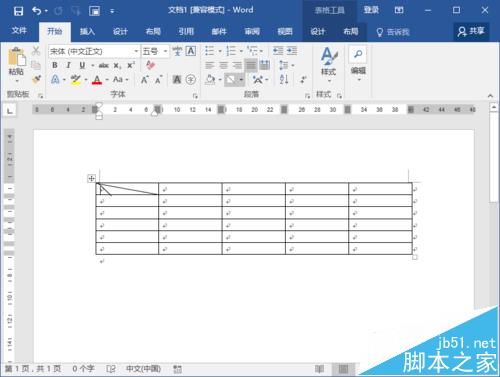Align text right
This screenshot has width=500, height=377.
237,65
